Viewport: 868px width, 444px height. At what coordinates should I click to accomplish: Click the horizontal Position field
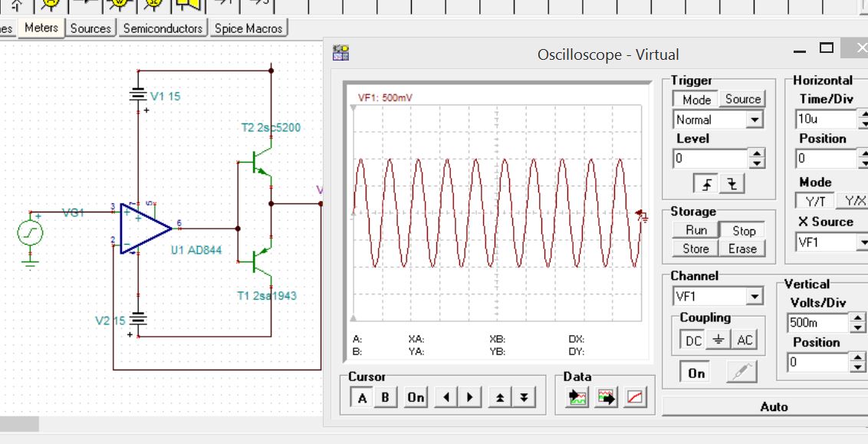pyautogui.click(x=827, y=159)
